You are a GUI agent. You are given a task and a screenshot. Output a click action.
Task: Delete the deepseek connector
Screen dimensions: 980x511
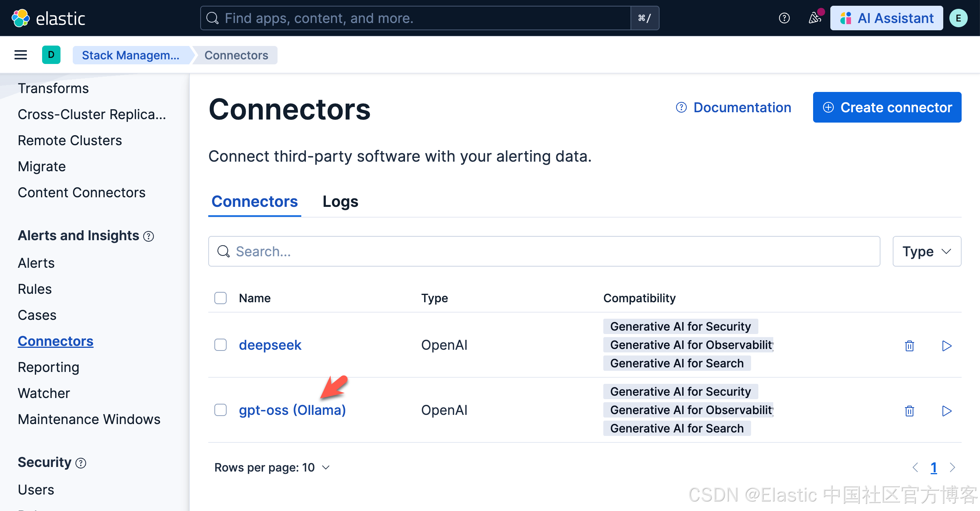coord(909,346)
